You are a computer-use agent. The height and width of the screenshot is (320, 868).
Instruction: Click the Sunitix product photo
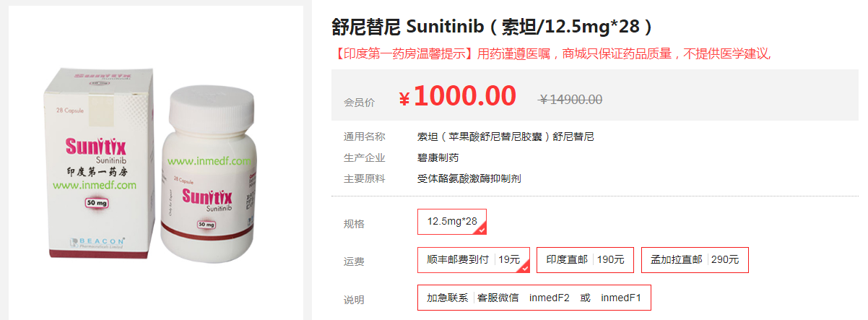click(x=155, y=163)
